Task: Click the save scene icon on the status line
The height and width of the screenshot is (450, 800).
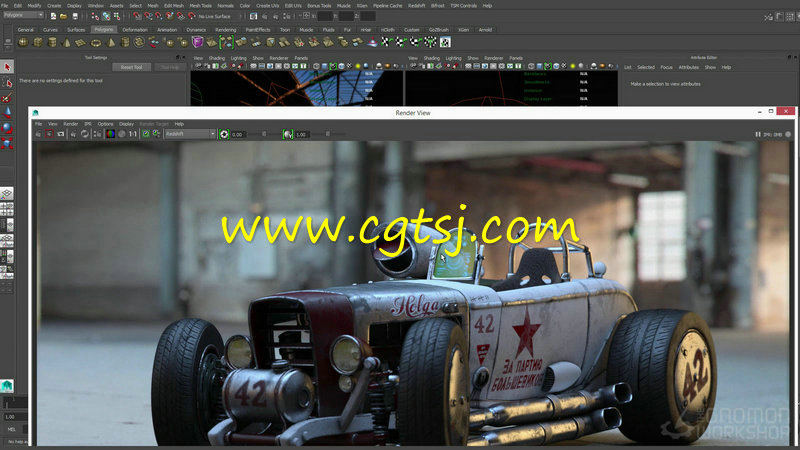Action: click(x=75, y=16)
